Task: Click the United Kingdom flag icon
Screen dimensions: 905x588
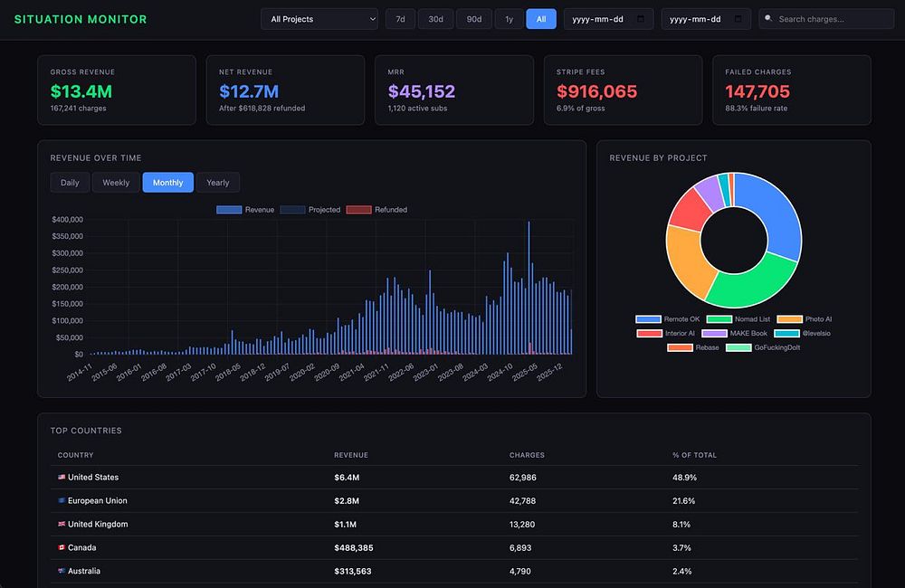Action: [x=62, y=524]
